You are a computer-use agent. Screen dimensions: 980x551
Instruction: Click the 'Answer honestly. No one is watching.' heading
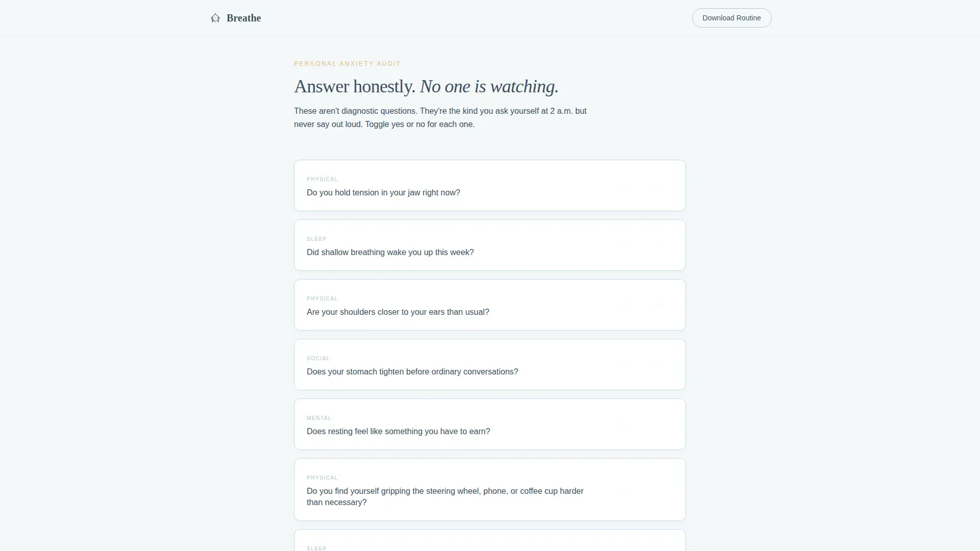[426, 86]
